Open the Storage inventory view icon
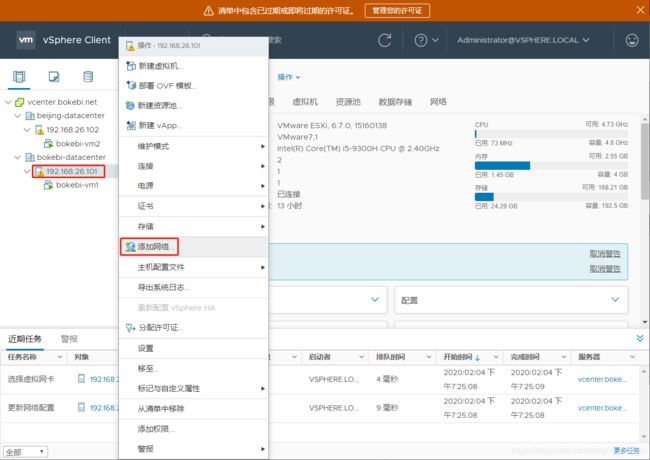The height and width of the screenshot is (460, 650). coord(88,77)
